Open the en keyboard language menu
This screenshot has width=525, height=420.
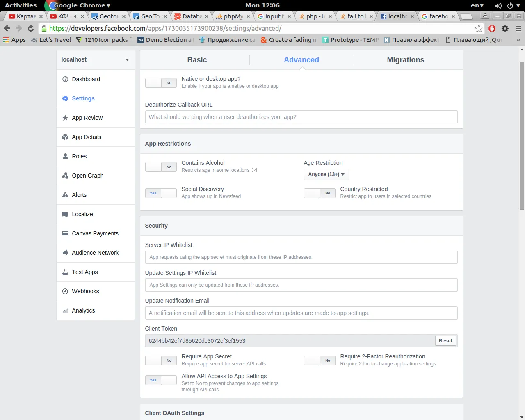point(477,5)
